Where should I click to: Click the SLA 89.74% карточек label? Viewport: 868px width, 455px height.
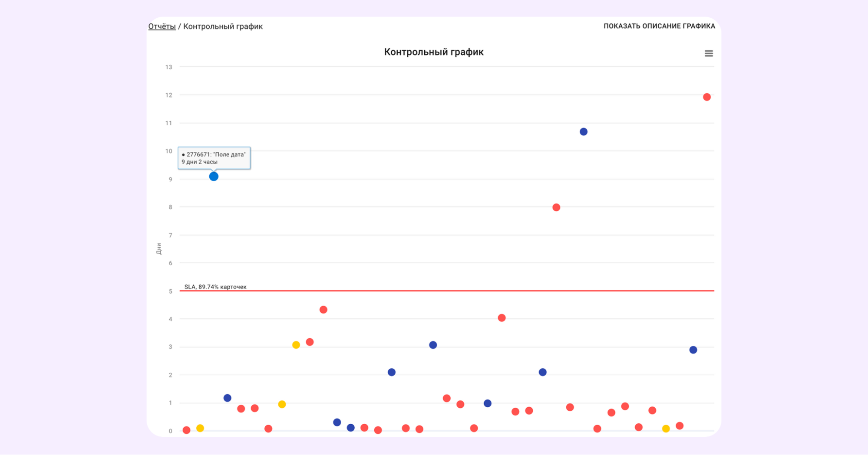(x=215, y=287)
